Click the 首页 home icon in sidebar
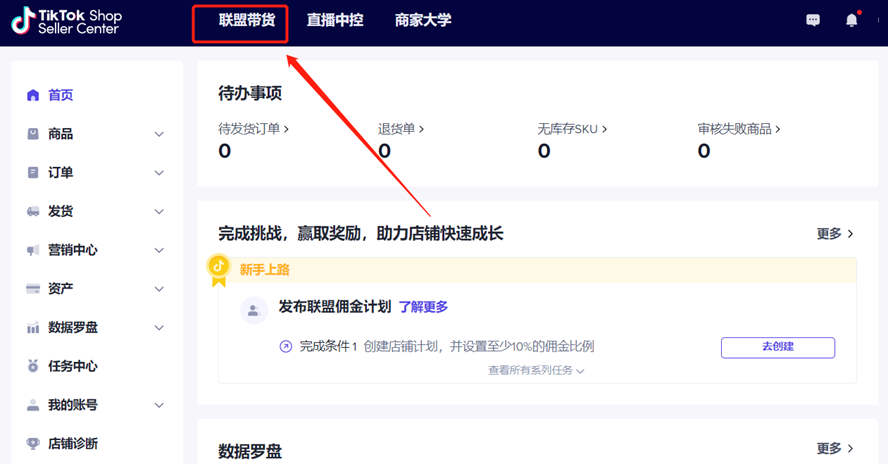 (33, 95)
